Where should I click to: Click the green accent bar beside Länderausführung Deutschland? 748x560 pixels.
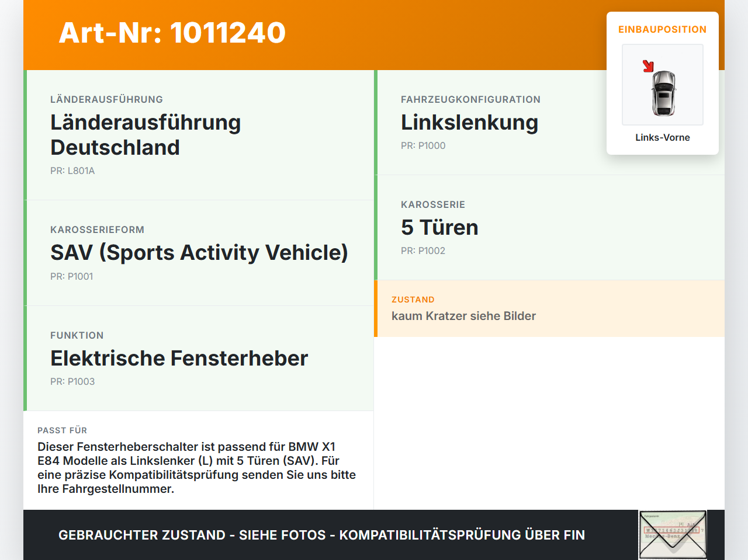pos(25,134)
